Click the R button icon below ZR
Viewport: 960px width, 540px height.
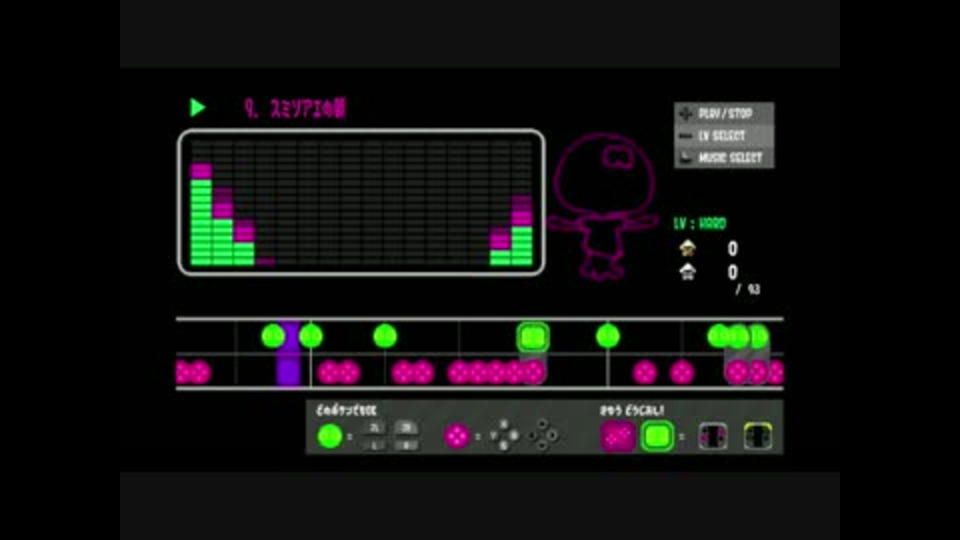(x=406, y=445)
